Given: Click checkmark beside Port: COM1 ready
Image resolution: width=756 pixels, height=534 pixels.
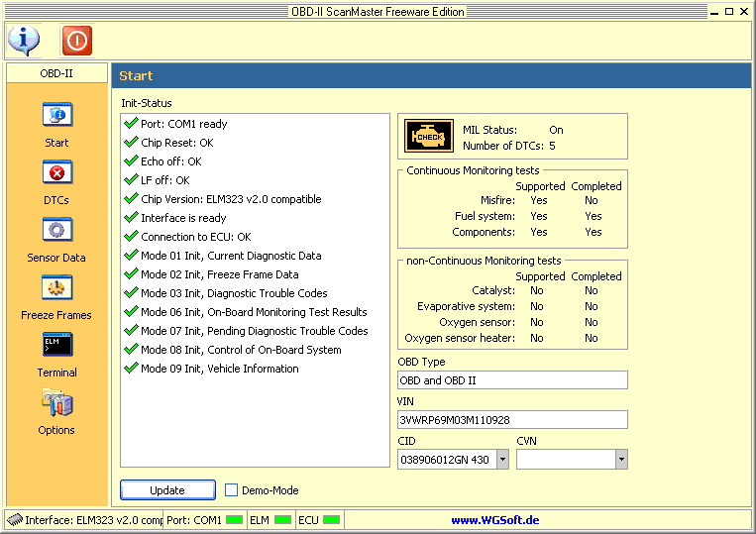Looking at the screenshot, I should pos(131,124).
